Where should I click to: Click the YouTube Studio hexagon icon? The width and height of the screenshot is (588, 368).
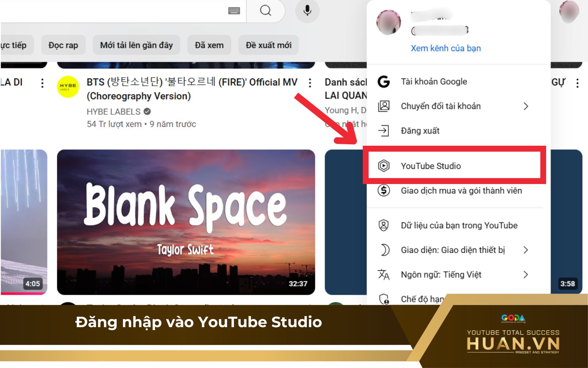point(384,166)
